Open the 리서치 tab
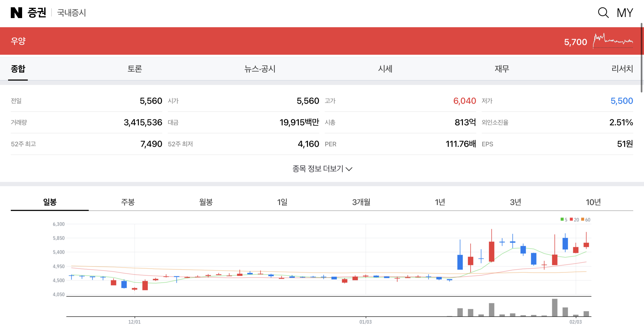The image size is (644, 329). (622, 69)
